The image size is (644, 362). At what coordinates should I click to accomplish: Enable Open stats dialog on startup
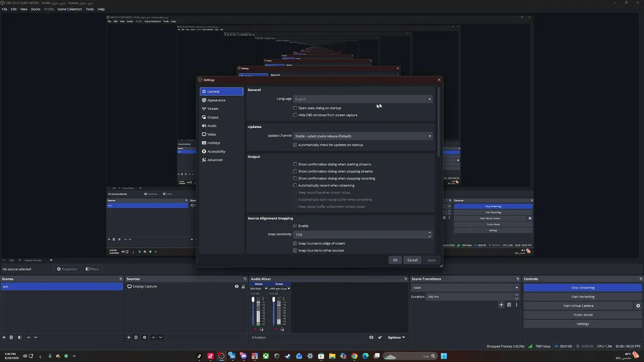295,108
